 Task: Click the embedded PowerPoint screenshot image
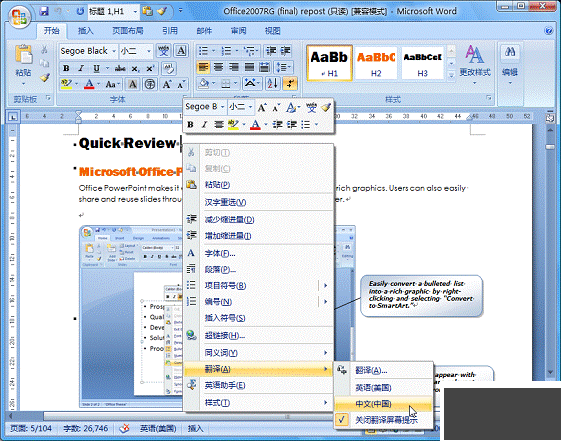131,317
